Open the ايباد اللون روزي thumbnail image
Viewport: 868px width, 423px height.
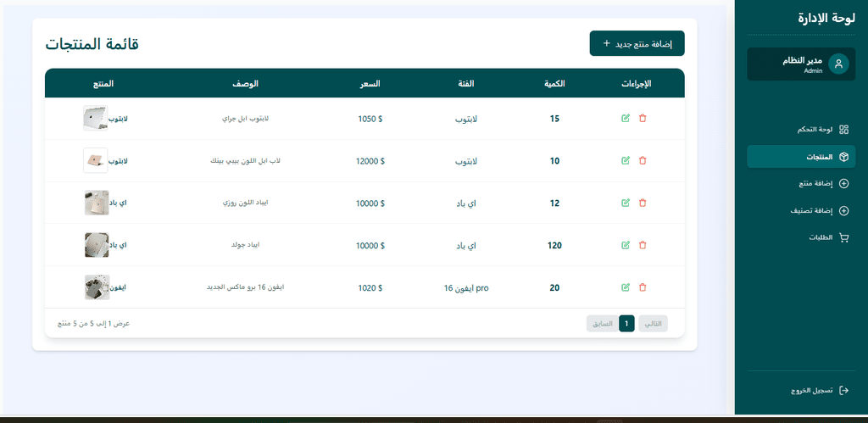tap(97, 203)
